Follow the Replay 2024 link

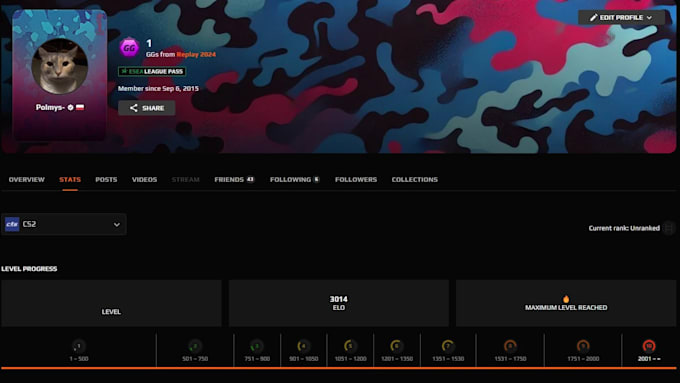coord(196,55)
